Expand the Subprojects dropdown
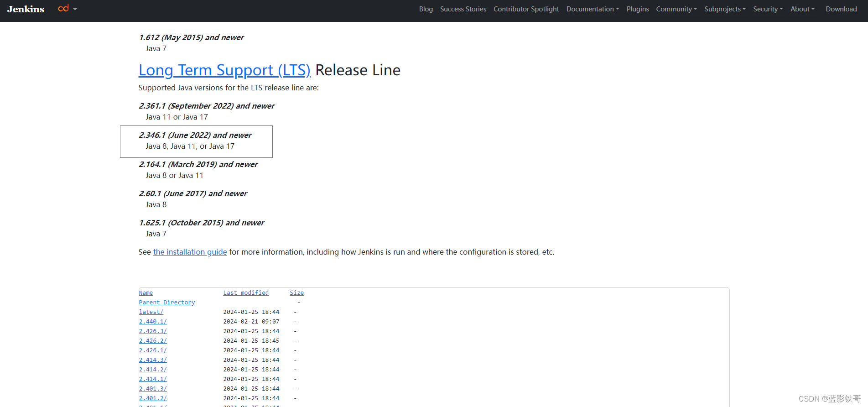The image size is (868, 407). tap(725, 9)
